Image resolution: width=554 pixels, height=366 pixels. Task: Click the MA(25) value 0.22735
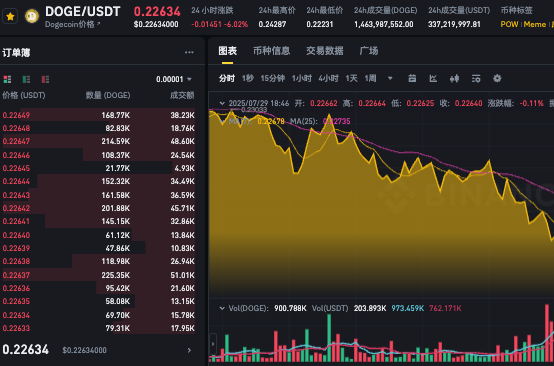click(x=336, y=121)
